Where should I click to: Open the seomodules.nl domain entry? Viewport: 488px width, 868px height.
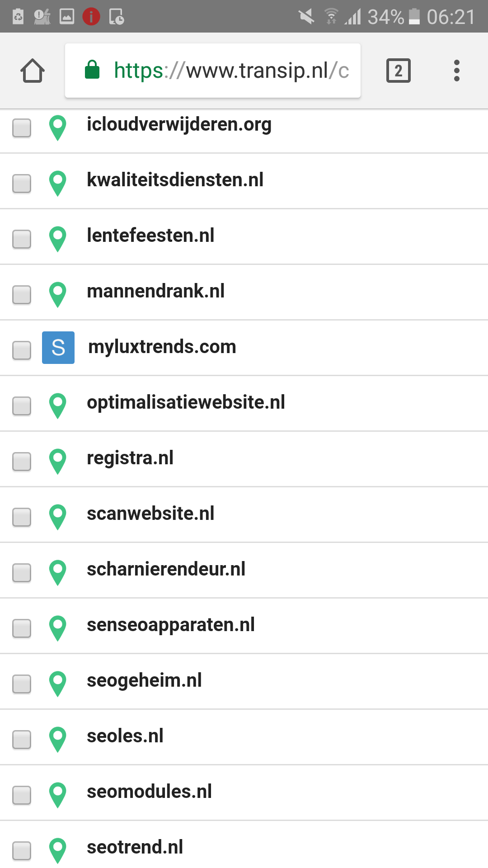149,792
